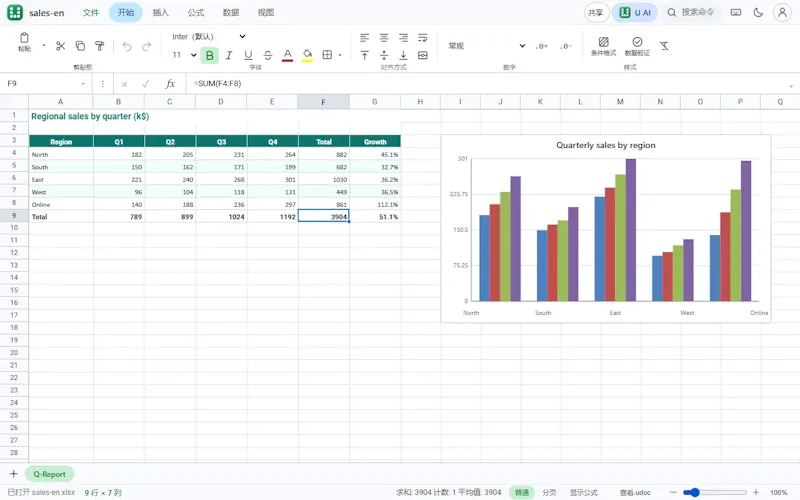Open 数据验证 data validation
Viewport: 800px width, 500px height.
coord(637,46)
